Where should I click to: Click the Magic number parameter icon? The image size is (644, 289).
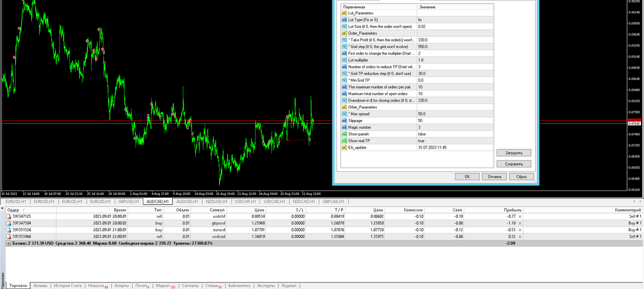(x=344, y=127)
